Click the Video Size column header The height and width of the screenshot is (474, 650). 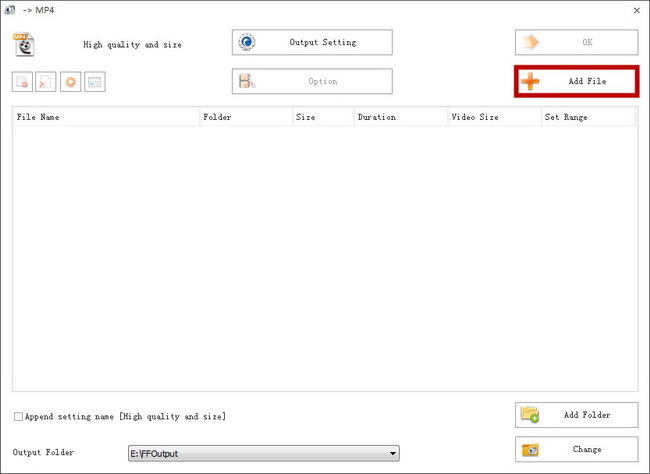pyautogui.click(x=495, y=117)
